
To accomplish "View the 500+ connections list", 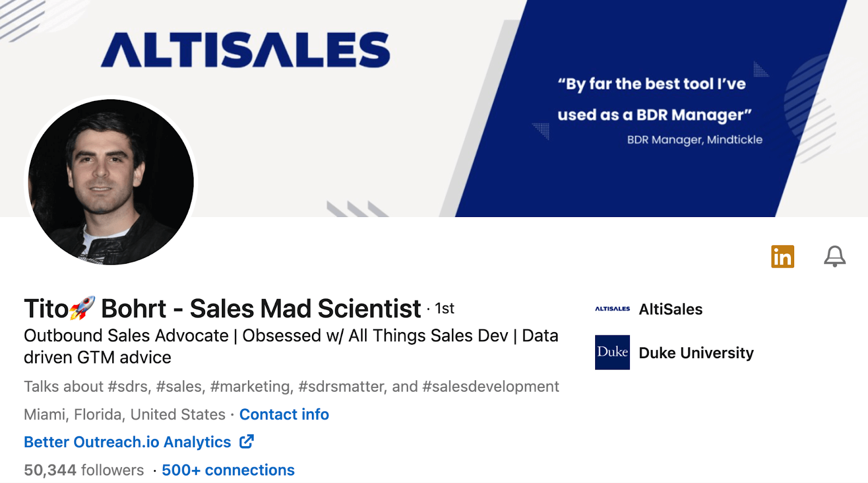I will (228, 470).
